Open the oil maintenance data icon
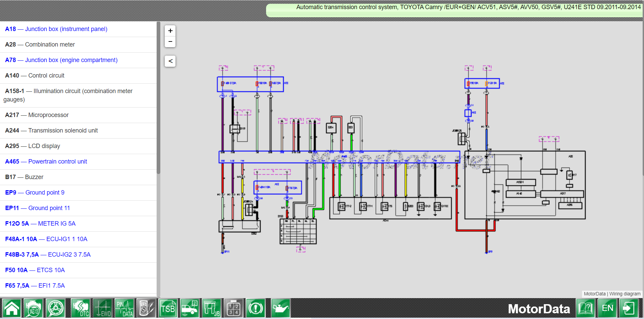This screenshot has height=319, width=644. (x=281, y=308)
